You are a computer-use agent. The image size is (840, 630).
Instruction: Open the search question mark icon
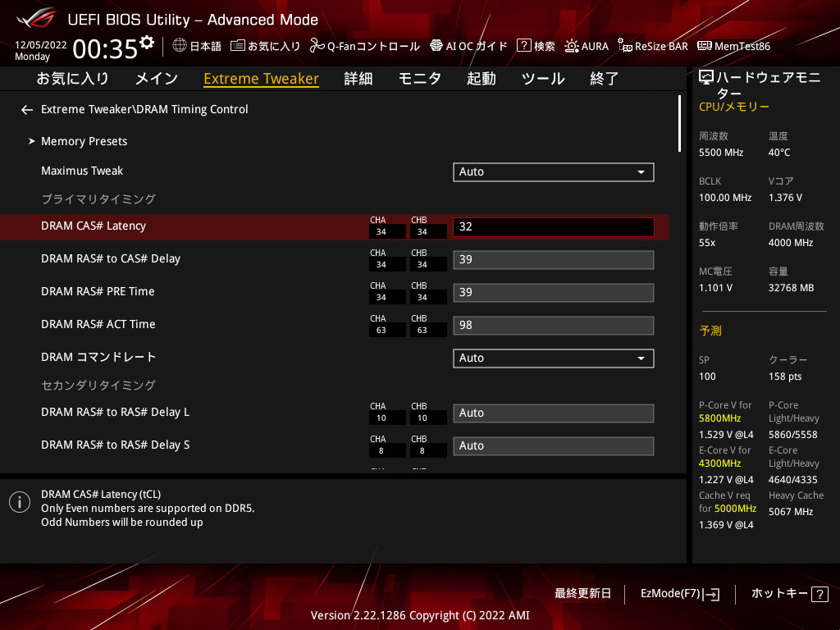click(523, 46)
